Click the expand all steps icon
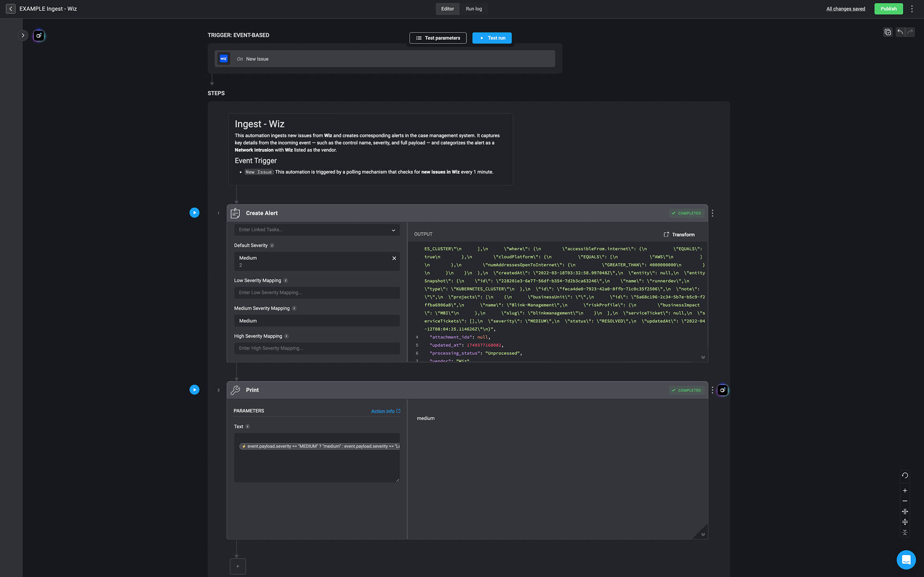The width and height of the screenshot is (924, 577). point(905,522)
